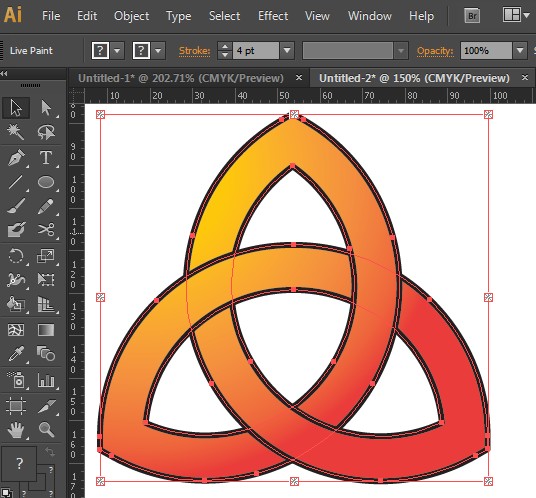Image resolution: width=536 pixels, height=498 pixels.
Task: Choose the Blob Brush tool
Action: (16, 230)
